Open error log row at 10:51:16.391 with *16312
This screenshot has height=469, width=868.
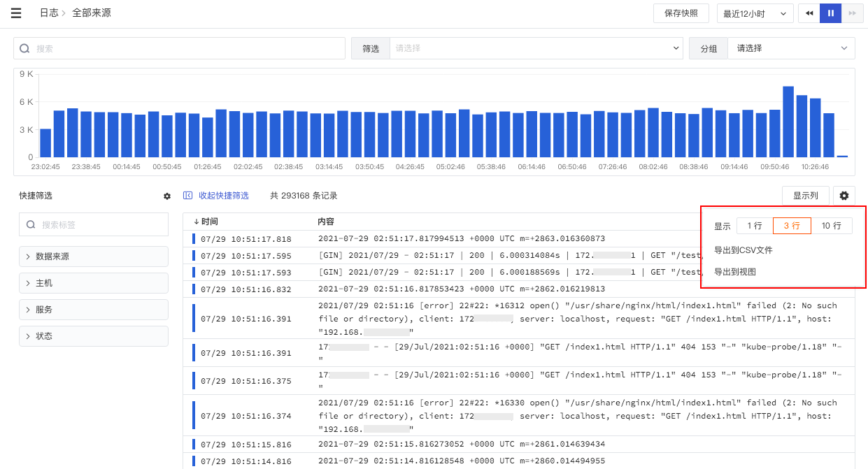[x=519, y=319]
